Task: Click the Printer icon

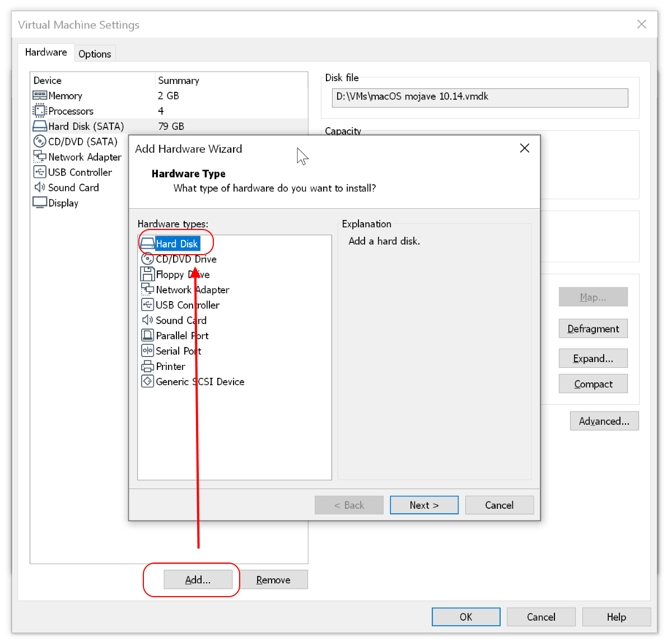Action: [x=147, y=366]
